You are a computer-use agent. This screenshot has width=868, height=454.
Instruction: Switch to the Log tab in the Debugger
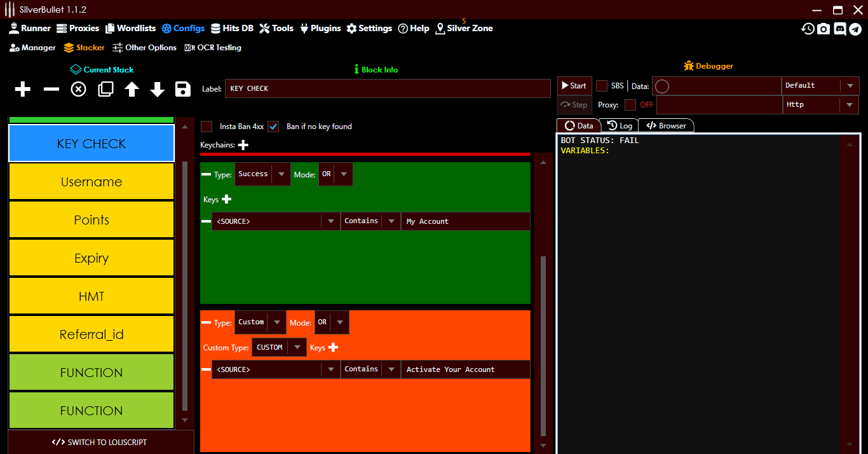pos(620,125)
